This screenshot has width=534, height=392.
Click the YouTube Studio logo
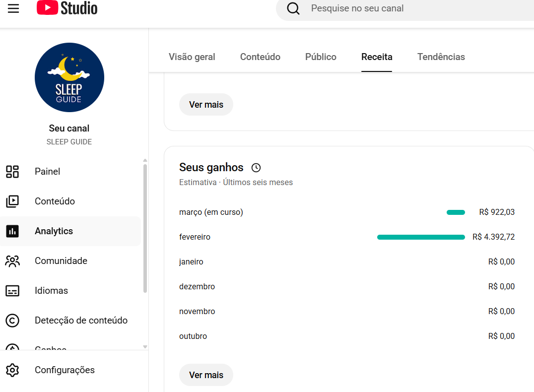(67, 8)
